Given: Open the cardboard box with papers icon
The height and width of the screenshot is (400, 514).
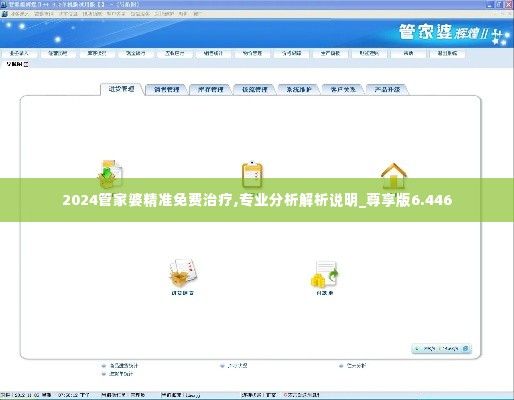Looking at the screenshot, I should pos(183,273).
